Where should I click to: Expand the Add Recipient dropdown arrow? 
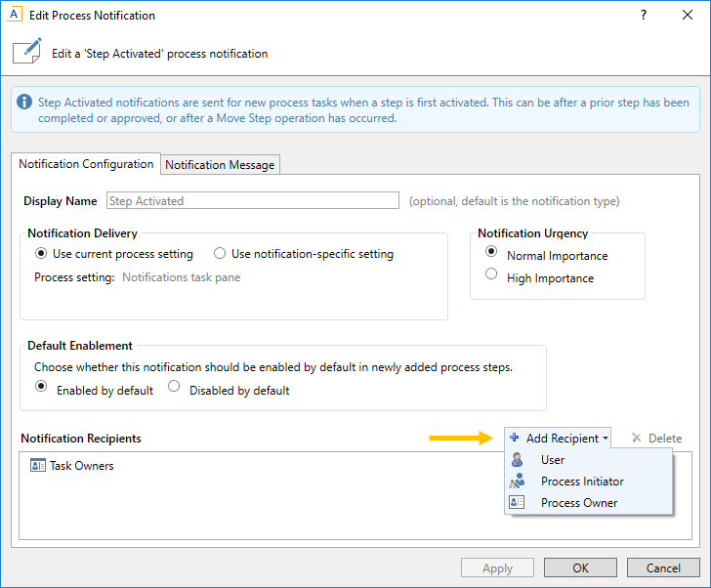[x=606, y=439]
